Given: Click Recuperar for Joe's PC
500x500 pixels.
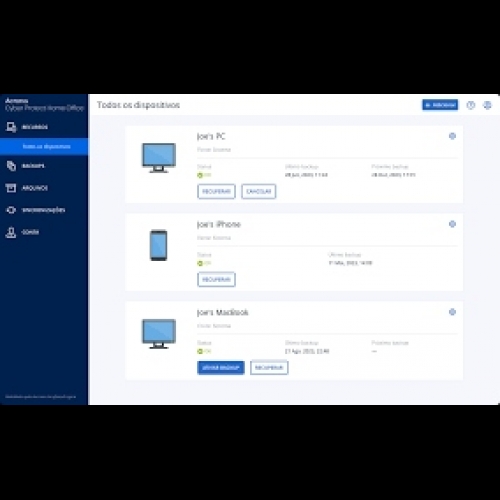Looking at the screenshot, I should click(x=216, y=191).
